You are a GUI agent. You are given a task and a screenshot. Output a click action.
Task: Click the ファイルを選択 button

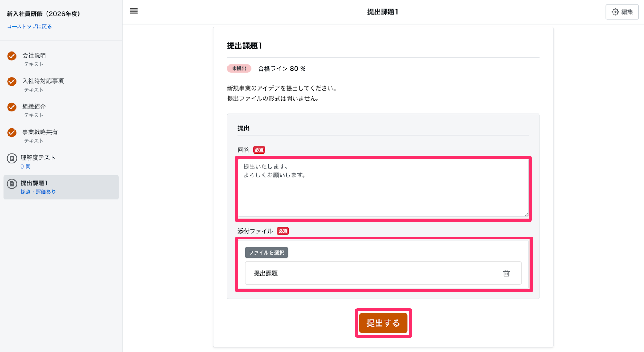click(266, 253)
